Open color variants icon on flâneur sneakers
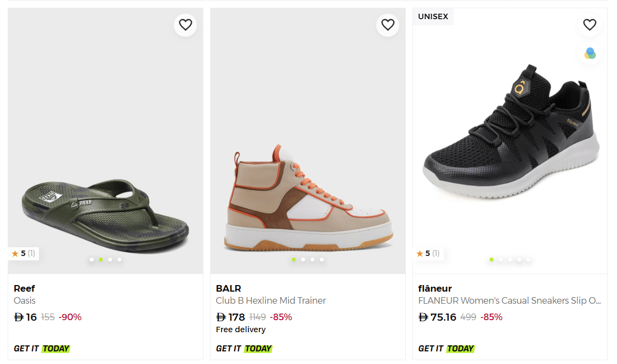 tap(590, 53)
